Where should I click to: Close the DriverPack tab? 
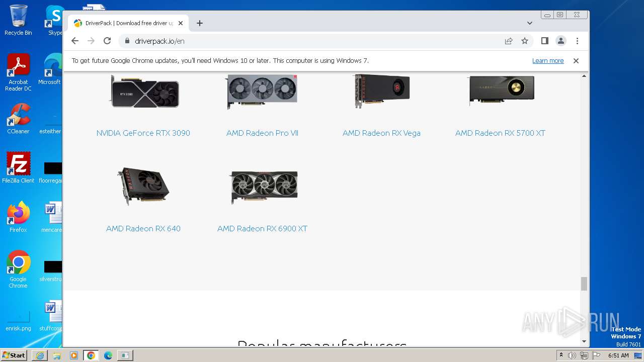pos(181,23)
